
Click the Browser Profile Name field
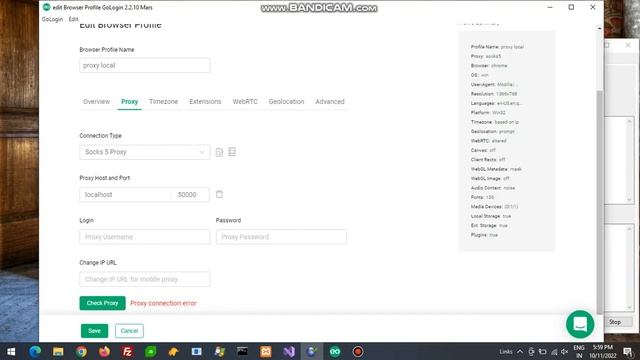[144, 65]
